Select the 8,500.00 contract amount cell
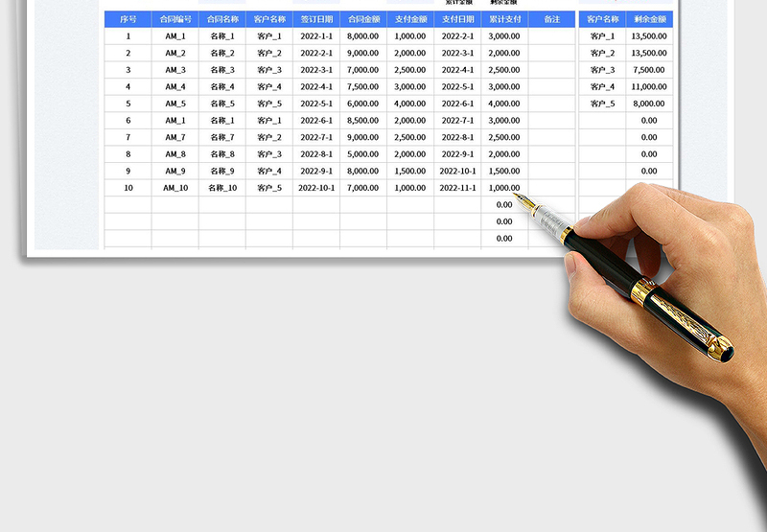The width and height of the screenshot is (767, 532). pos(363,121)
